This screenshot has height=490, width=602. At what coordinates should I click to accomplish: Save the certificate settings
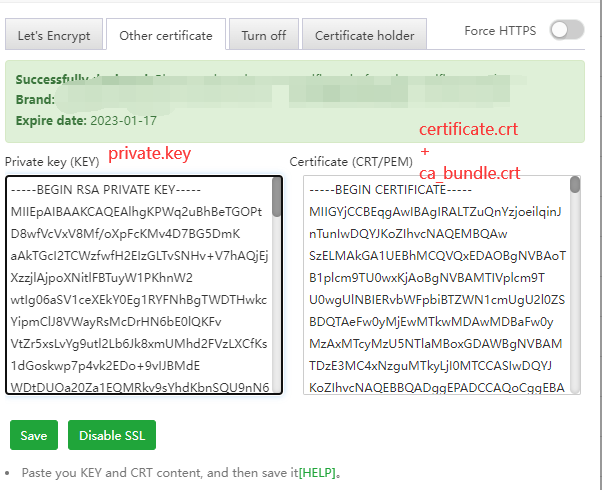coord(34,435)
